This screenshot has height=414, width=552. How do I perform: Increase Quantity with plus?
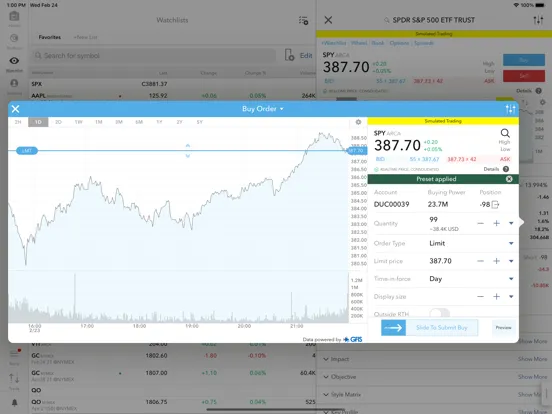pyautogui.click(x=496, y=223)
